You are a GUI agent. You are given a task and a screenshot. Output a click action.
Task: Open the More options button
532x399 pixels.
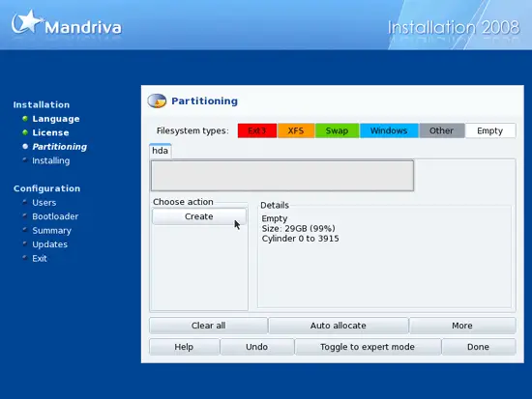[x=462, y=326]
